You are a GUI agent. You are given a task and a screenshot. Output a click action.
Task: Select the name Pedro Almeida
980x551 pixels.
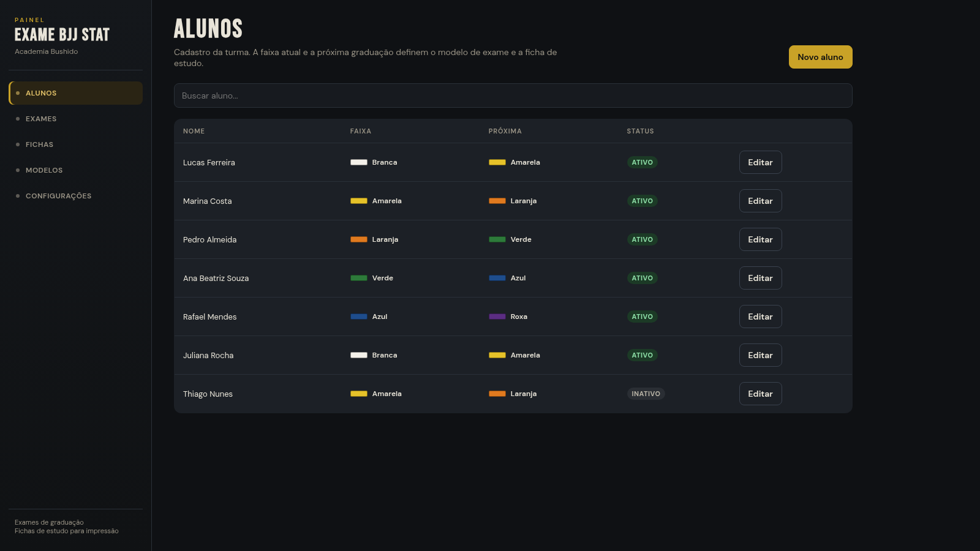coord(209,239)
